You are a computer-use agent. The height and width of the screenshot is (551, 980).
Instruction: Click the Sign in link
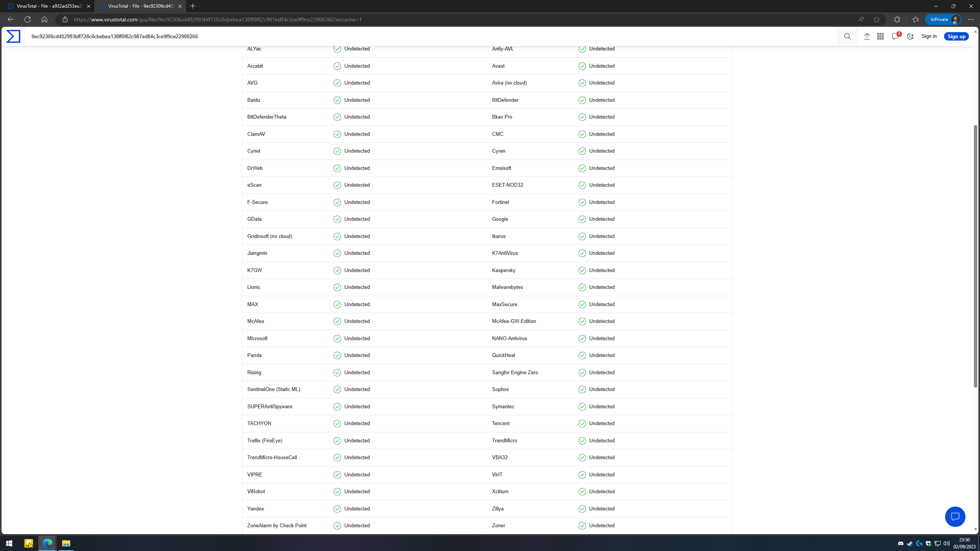pos(929,36)
